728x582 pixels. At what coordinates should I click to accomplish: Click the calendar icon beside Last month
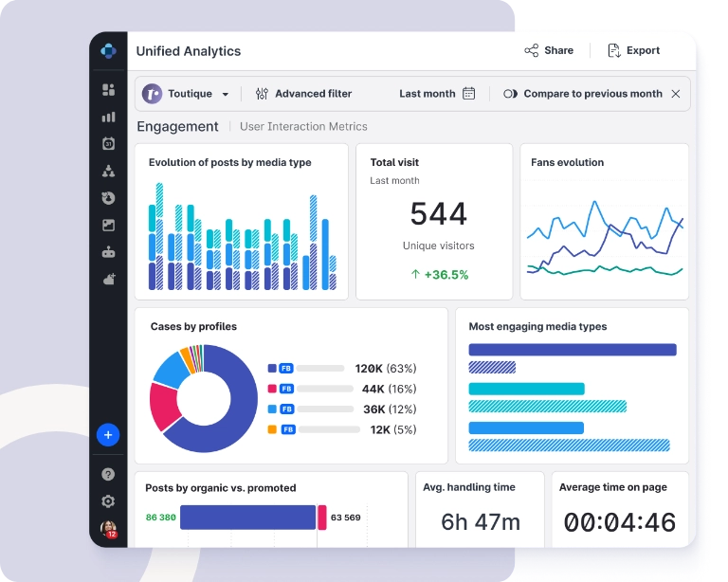pyautogui.click(x=469, y=94)
